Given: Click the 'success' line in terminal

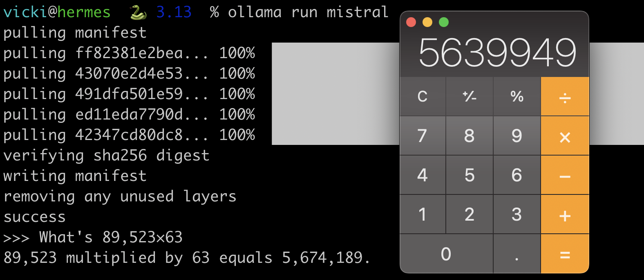Looking at the screenshot, I should point(34,217).
